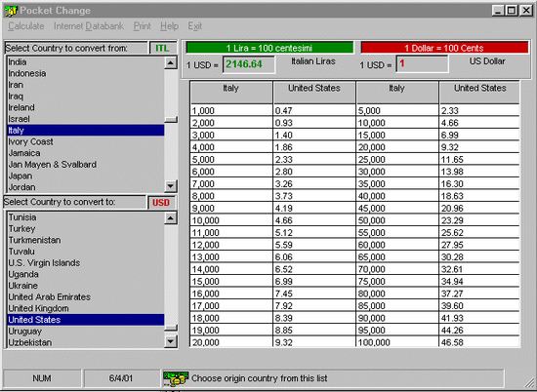The image size is (537, 392).
Task: Select Turkey in the convert-to list
Action: click(x=86, y=228)
